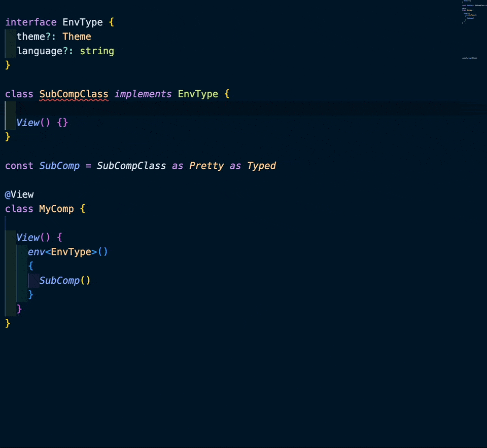Click the EnvType interface name declaration
Viewport: 487px width, 448px height.
82,22
